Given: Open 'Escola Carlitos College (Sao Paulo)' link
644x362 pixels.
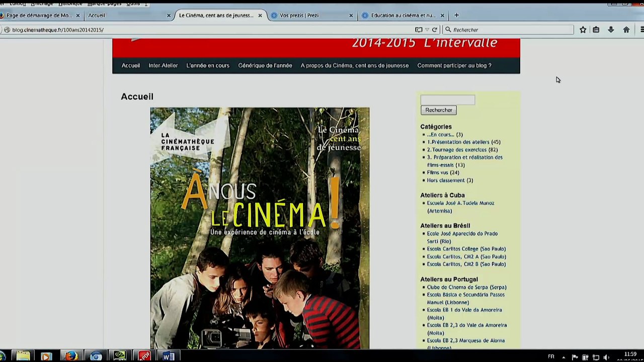Looking at the screenshot, I should [x=466, y=249].
